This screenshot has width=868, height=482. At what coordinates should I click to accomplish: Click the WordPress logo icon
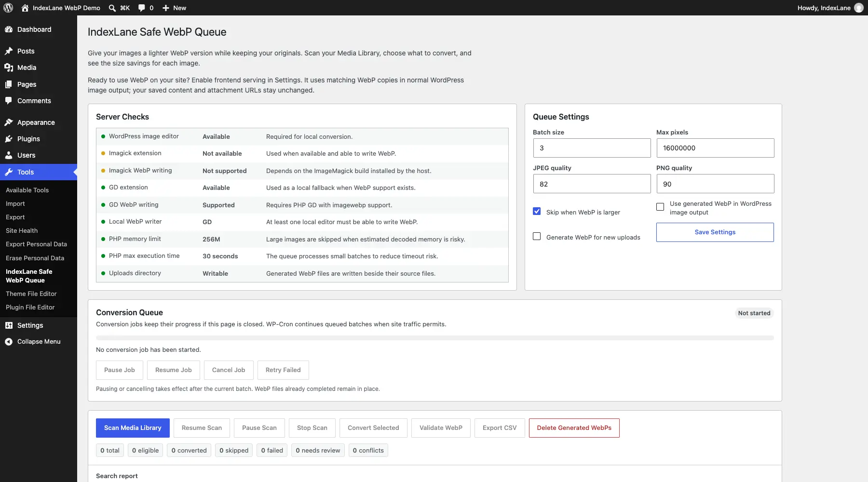[x=8, y=8]
